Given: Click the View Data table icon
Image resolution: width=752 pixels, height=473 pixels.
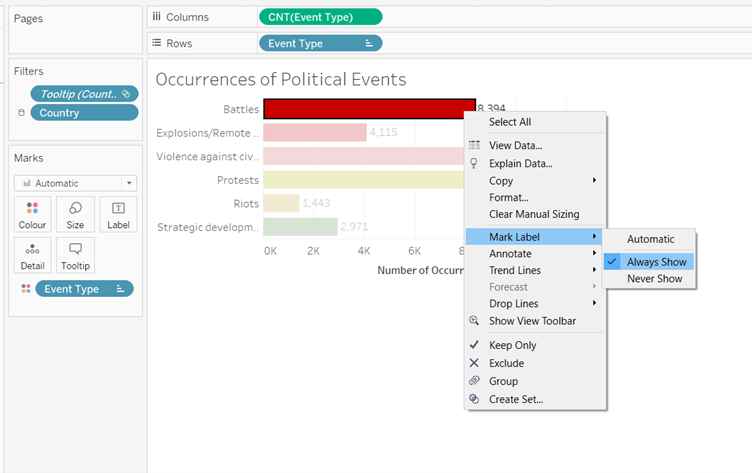Looking at the screenshot, I should [x=474, y=145].
